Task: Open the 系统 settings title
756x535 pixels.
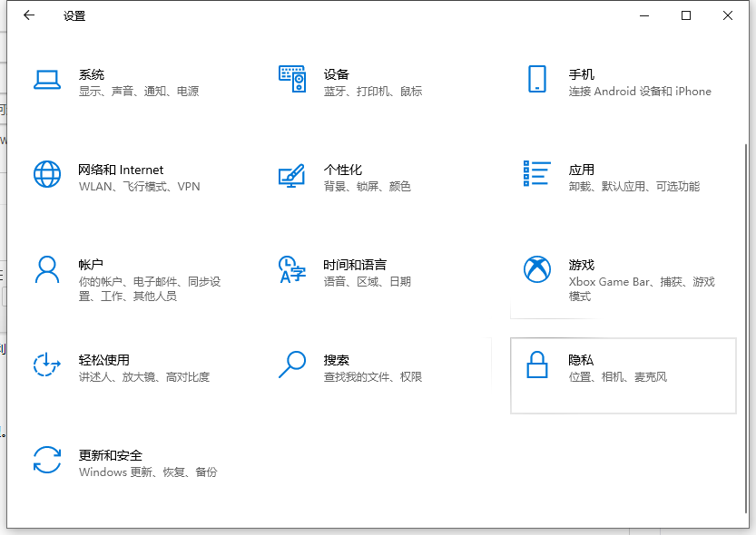Action: click(x=92, y=74)
